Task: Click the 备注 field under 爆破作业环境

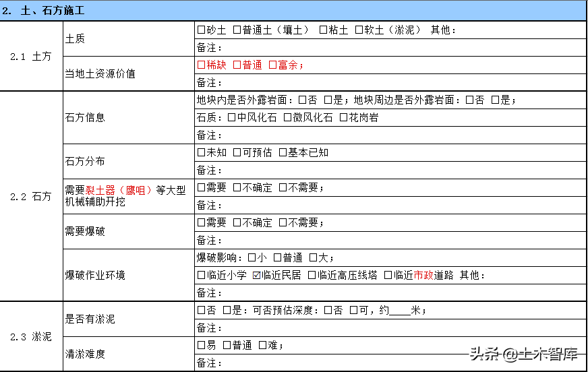Action: click(390, 292)
